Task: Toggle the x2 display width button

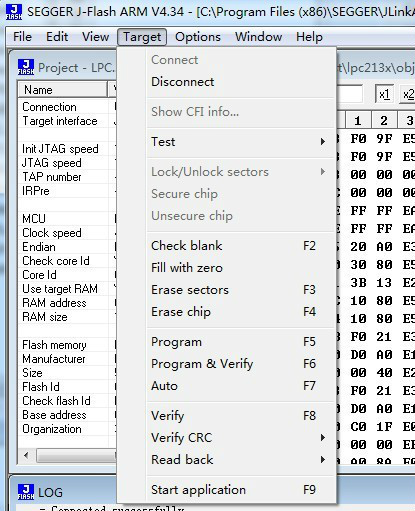Action: click(408, 95)
